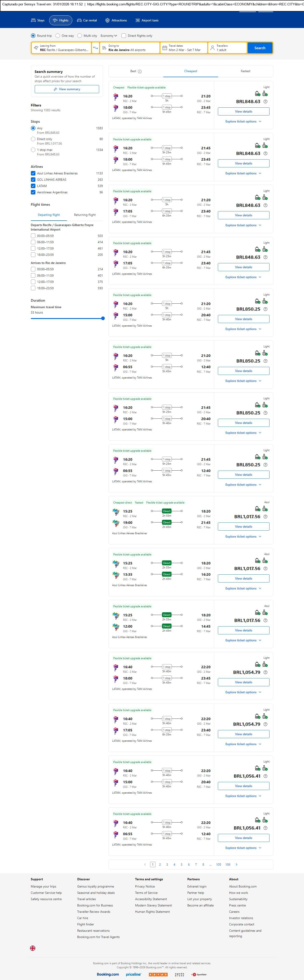Enable the Direct flights only checkbox
Viewport: 304px width, 980px height.
point(124,36)
